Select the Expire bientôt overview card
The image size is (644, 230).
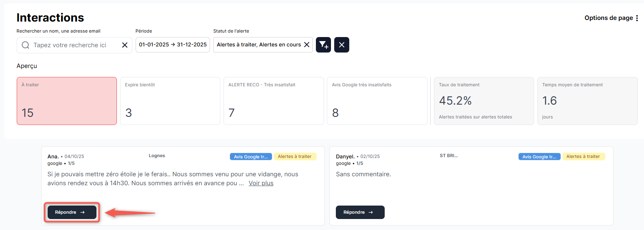click(170, 101)
